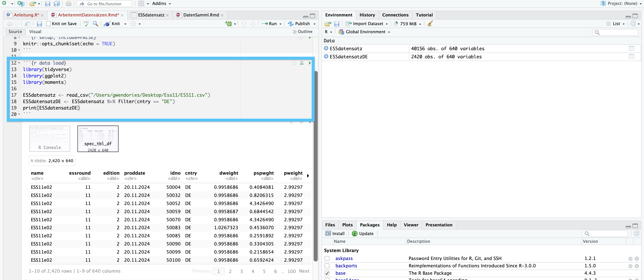644x280 pixels.
Task: Clear environment objects with broom
Action: (430, 24)
